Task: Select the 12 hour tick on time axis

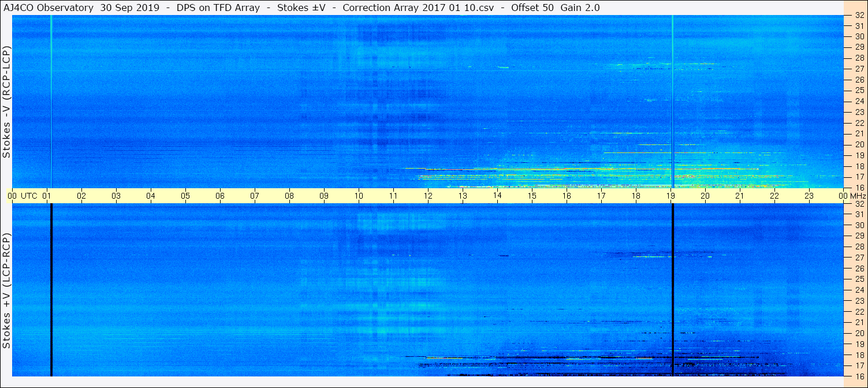Action: tap(429, 196)
